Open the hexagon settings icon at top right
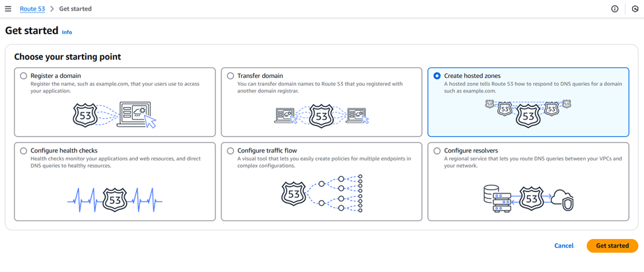The height and width of the screenshot is (272, 644). (635, 9)
